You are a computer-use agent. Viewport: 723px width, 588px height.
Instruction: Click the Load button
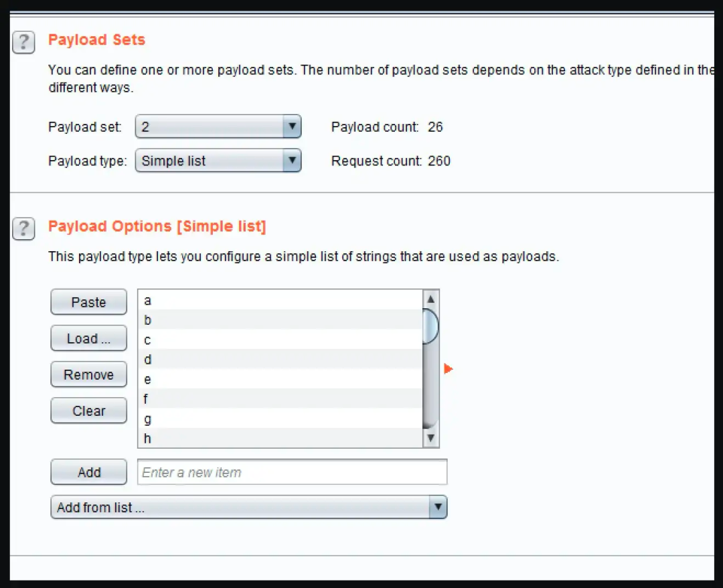[x=88, y=338]
